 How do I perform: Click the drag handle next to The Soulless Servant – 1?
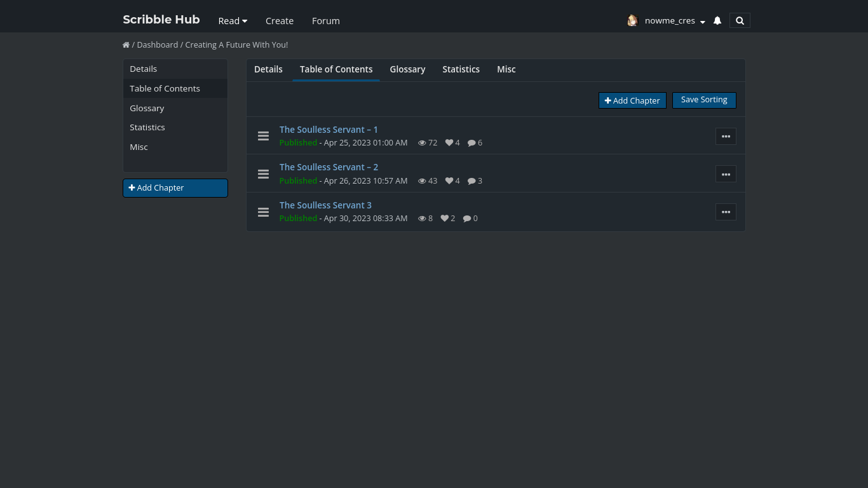pyautogui.click(x=263, y=135)
